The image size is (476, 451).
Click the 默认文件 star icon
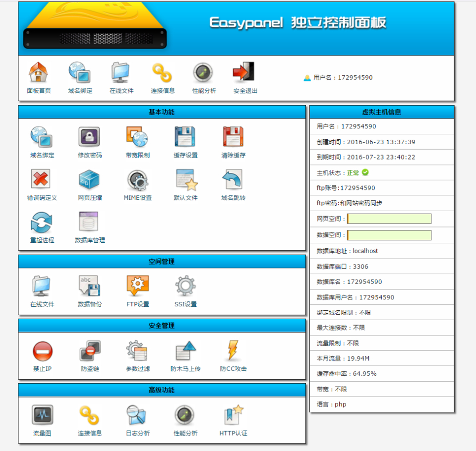(186, 180)
